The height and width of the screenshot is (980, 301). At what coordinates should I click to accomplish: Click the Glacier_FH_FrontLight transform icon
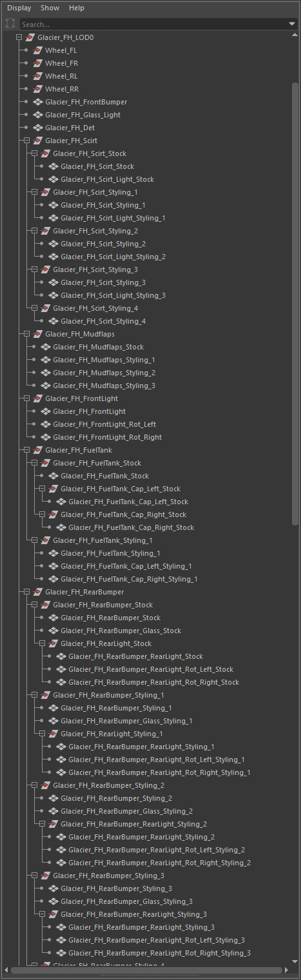click(x=37, y=398)
